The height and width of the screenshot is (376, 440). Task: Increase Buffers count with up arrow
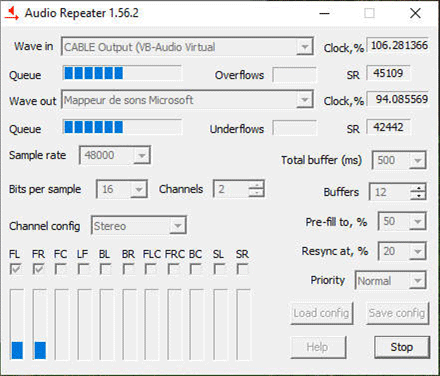pyautogui.click(x=418, y=188)
